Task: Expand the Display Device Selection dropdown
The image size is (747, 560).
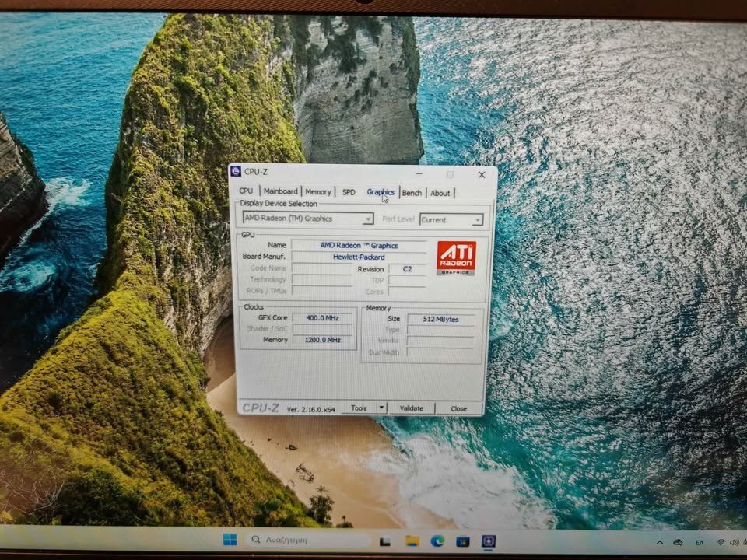Action: coord(308,219)
